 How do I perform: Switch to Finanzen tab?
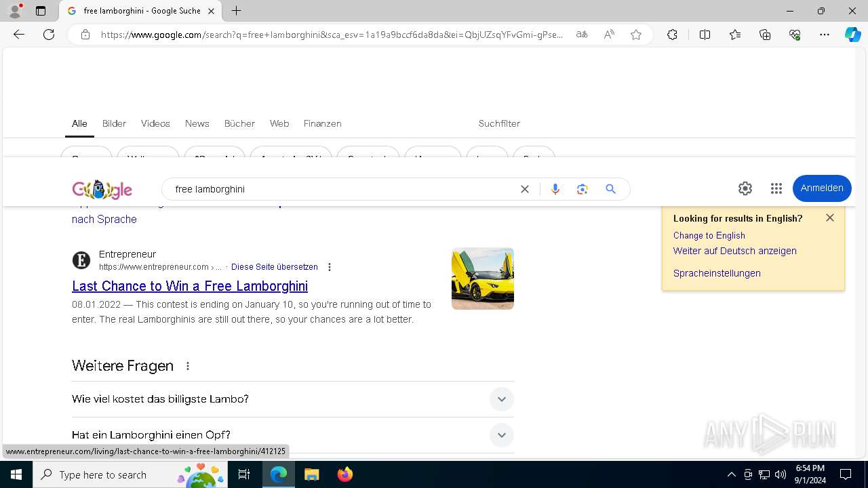tap(322, 123)
